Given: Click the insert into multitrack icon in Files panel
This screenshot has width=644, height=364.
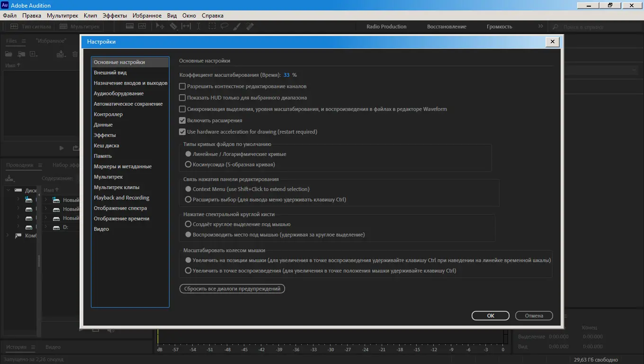Looking at the screenshot, I should click(x=61, y=54).
